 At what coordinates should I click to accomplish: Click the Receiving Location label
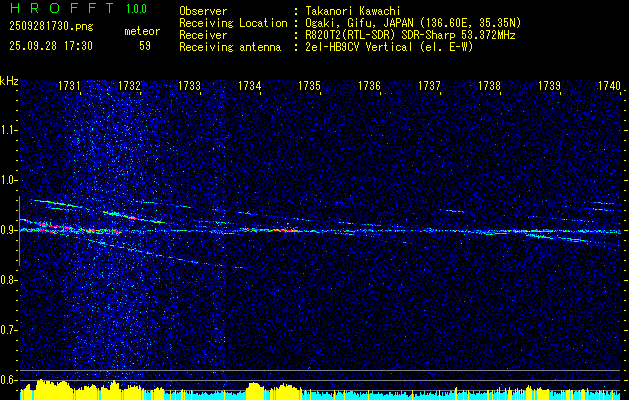[x=233, y=23]
